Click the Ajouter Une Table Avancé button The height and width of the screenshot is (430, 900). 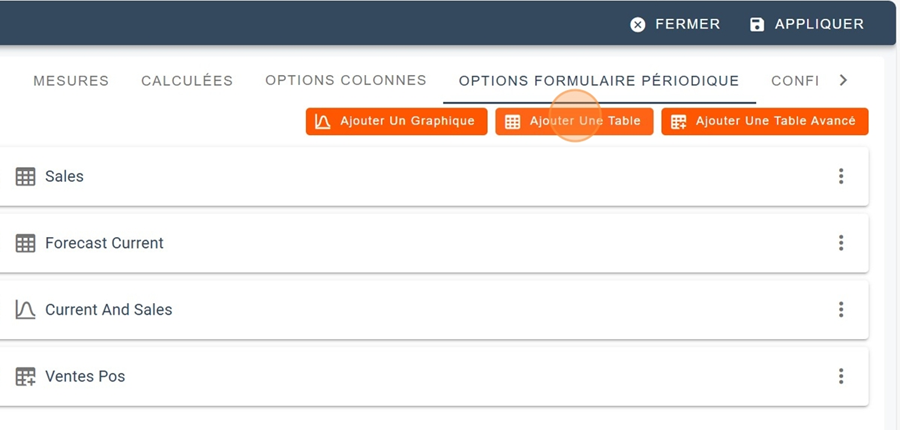764,122
